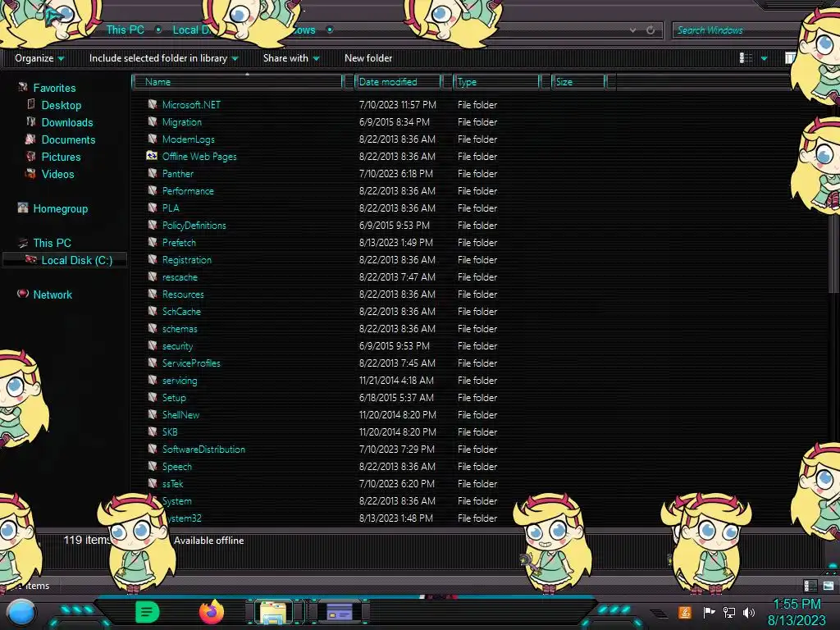
Task: Open the view options dropdown arrow
Action: (764, 58)
